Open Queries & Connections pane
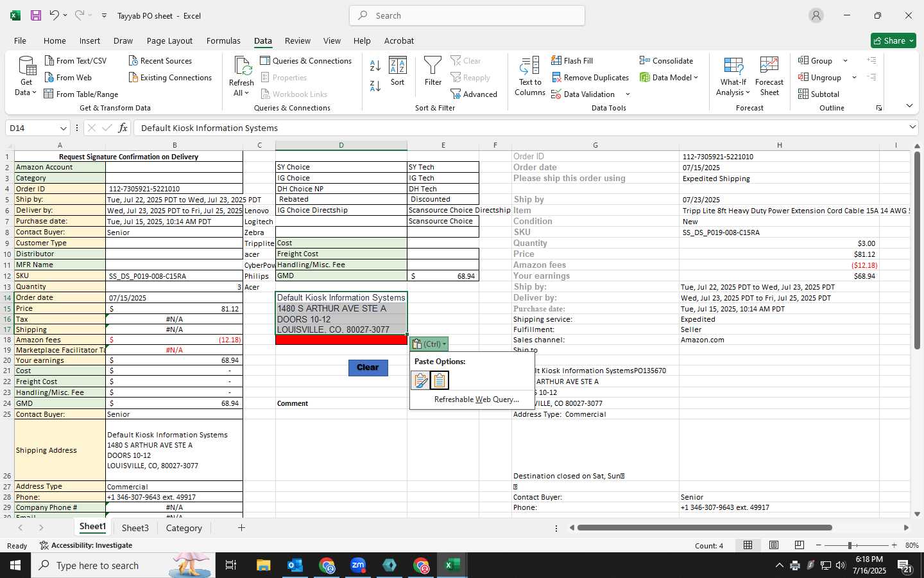 [x=306, y=60]
